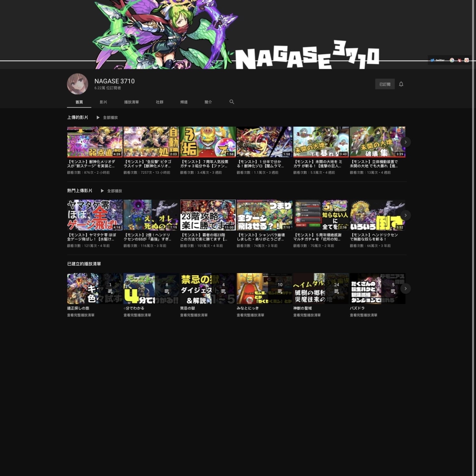This screenshot has width=476, height=476.
Task: Open the パズドラ playlist title
Action: coord(357,308)
